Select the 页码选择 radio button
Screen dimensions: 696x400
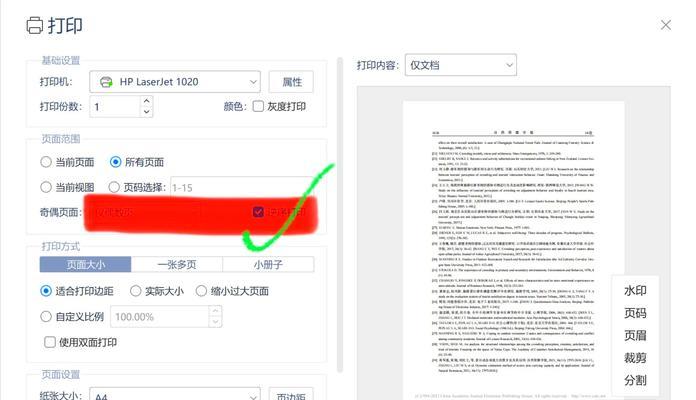114,187
